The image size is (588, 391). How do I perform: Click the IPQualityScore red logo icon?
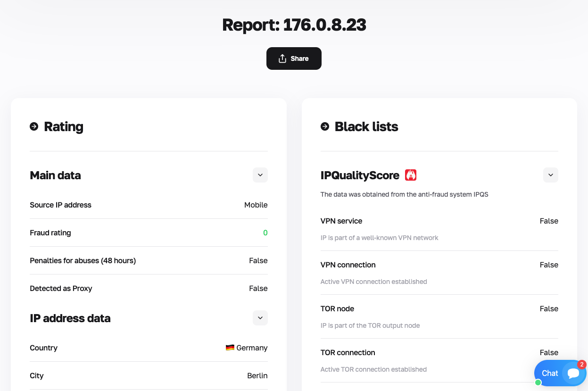[411, 175]
